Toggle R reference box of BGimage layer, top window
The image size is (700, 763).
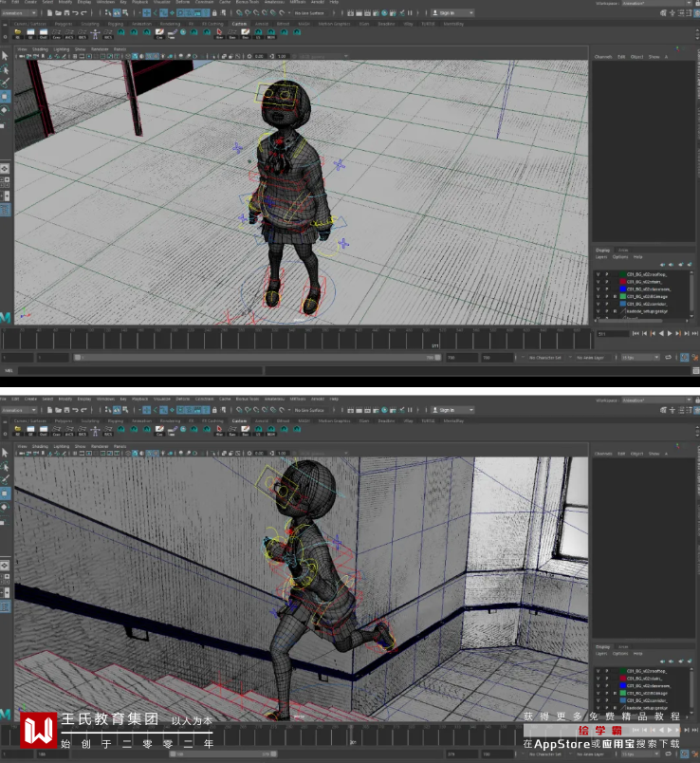coord(615,296)
